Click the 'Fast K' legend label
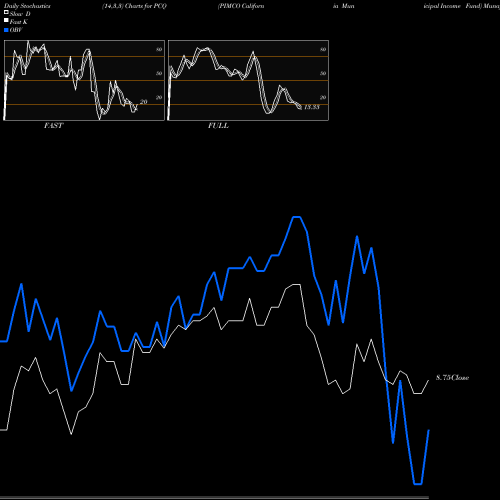The width and height of the screenshot is (500, 500). (18, 22)
